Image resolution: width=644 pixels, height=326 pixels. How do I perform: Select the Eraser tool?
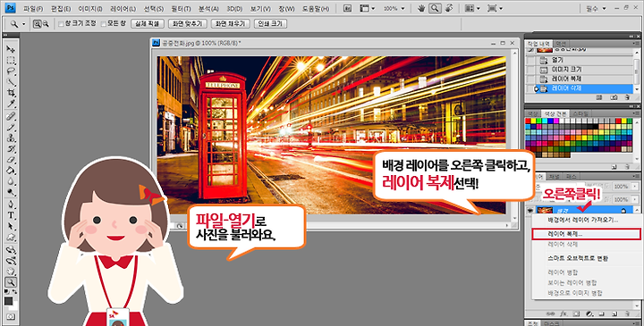pyautogui.click(x=11, y=160)
